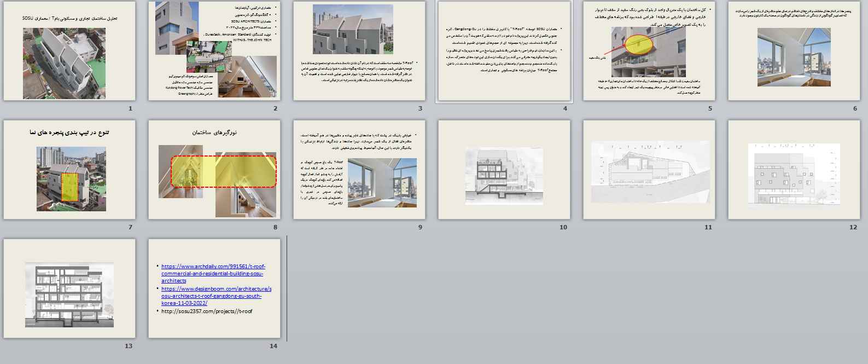Click the slide number 8 label
The width and height of the screenshot is (868, 364).
pos(275,227)
